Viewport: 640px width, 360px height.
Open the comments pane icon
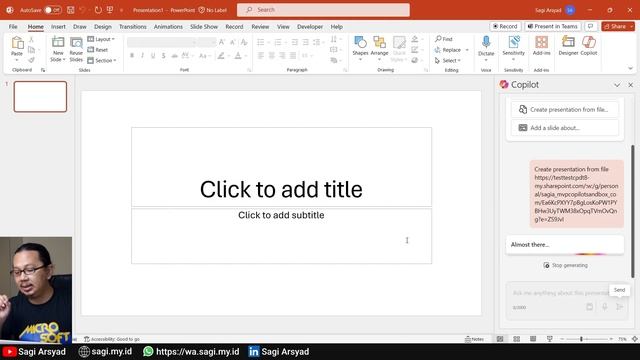click(x=590, y=26)
